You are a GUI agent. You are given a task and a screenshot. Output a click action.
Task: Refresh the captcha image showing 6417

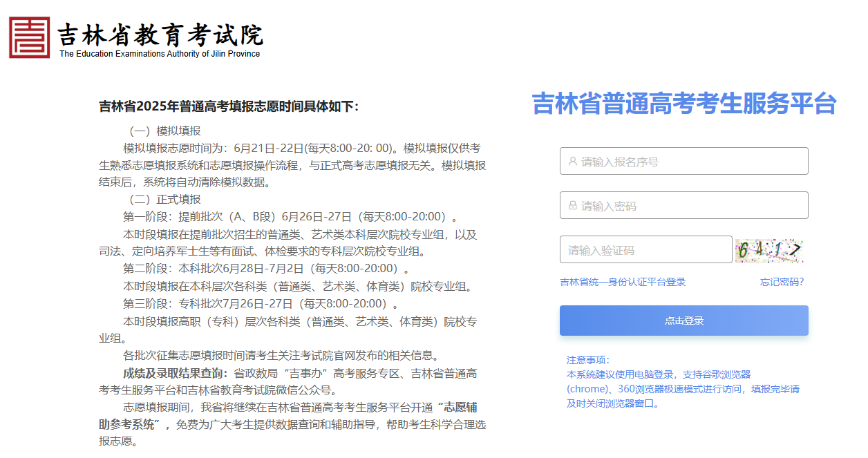coord(769,250)
